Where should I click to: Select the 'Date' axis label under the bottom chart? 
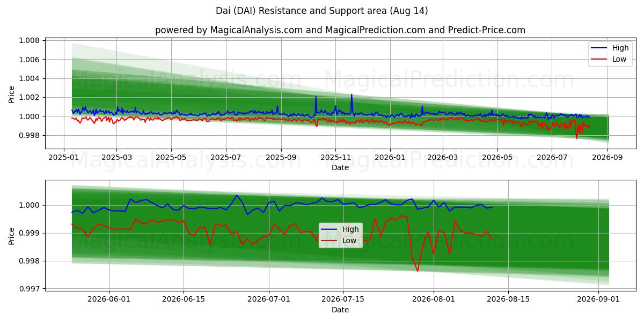340,310
